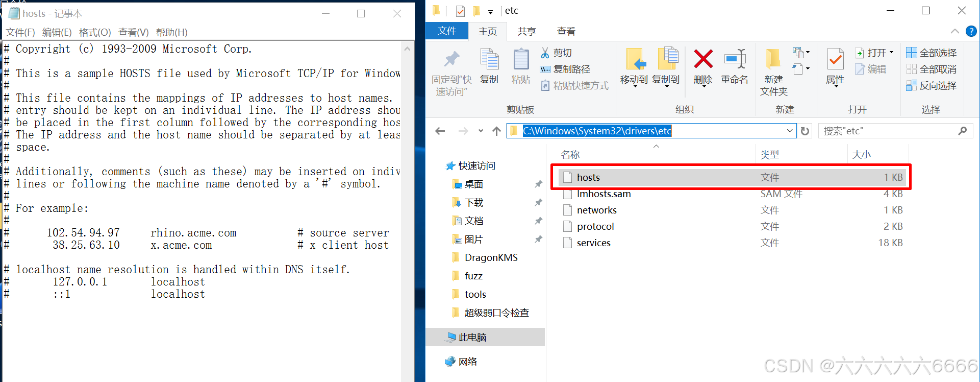Select Network in navigation pane

point(461,362)
